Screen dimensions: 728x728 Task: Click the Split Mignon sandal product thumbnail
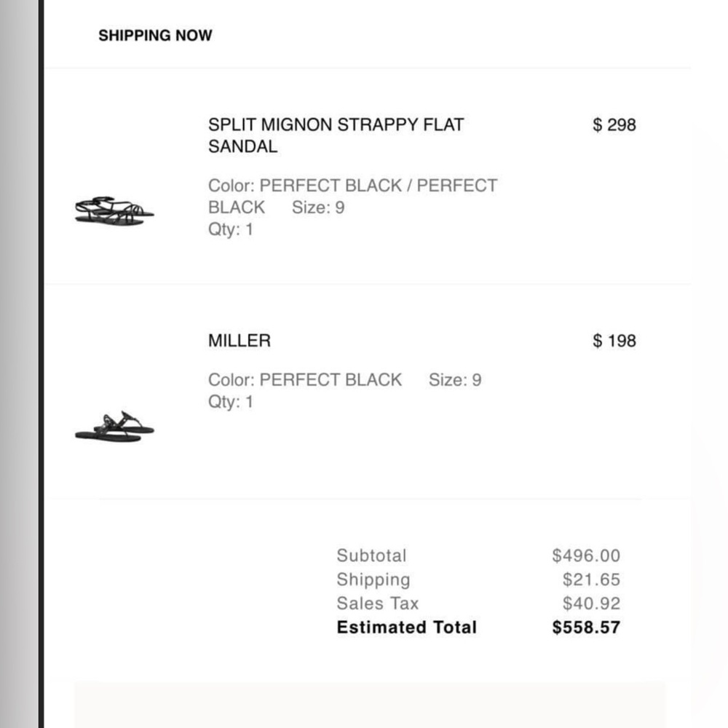pyautogui.click(x=114, y=210)
